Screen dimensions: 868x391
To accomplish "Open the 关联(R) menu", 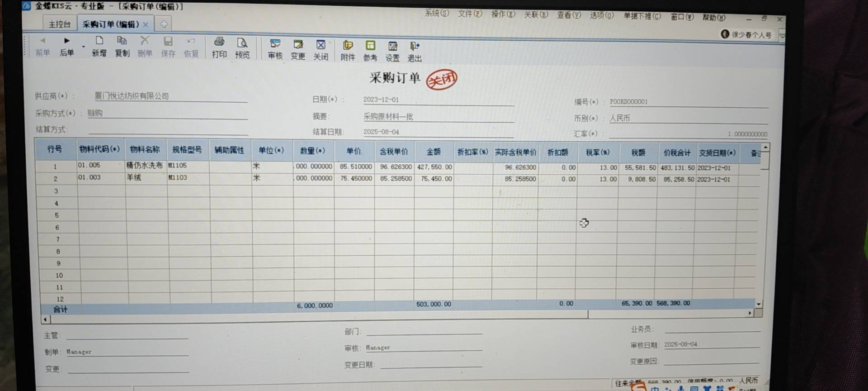I will [x=536, y=14].
